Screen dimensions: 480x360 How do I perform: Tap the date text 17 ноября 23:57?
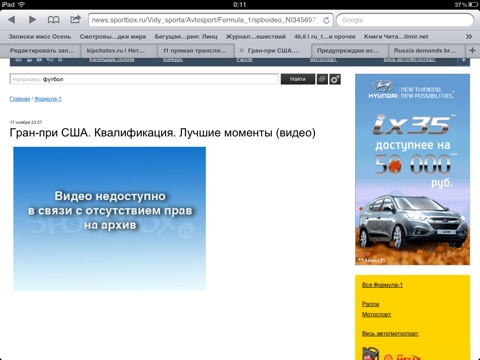(x=26, y=122)
